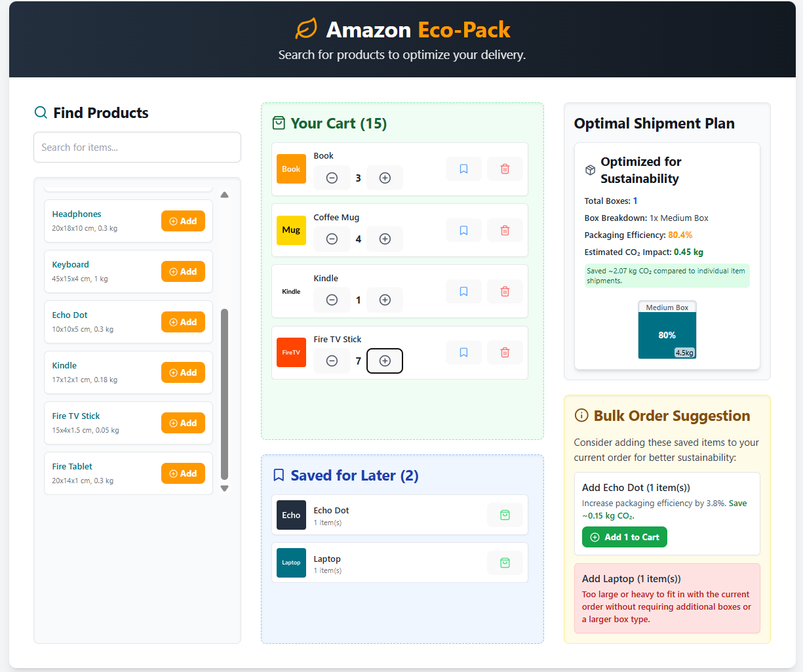Viewport: 803px width, 672px height.
Task: Click orange Book thumbnail in cart
Action: click(x=291, y=169)
